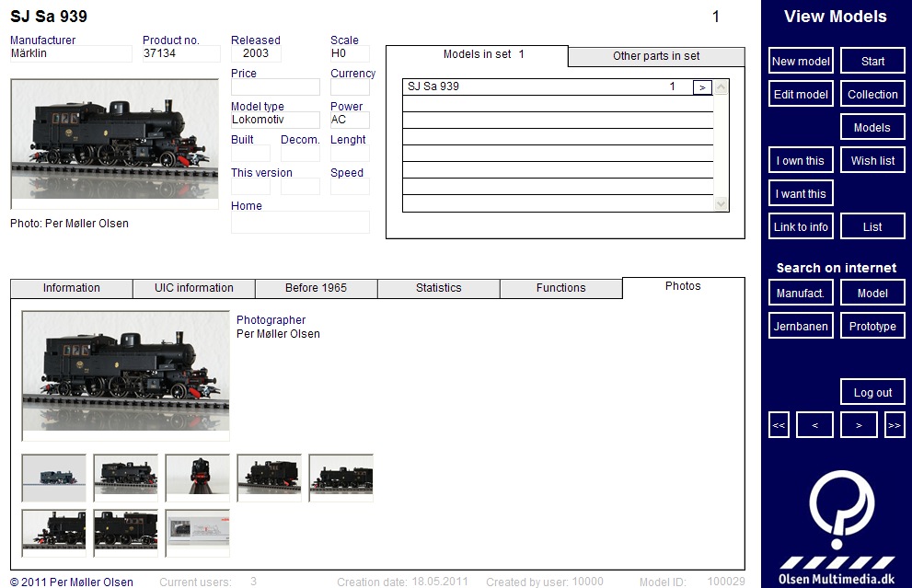Select the fourth thumbnail in first row
The height and width of the screenshot is (588, 912).
pos(270,478)
